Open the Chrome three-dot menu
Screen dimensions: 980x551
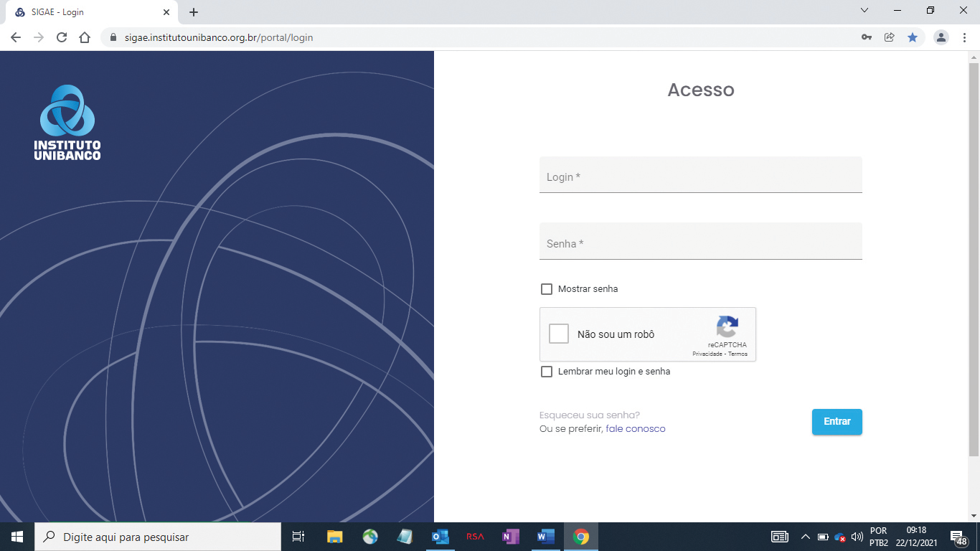pyautogui.click(x=963, y=37)
